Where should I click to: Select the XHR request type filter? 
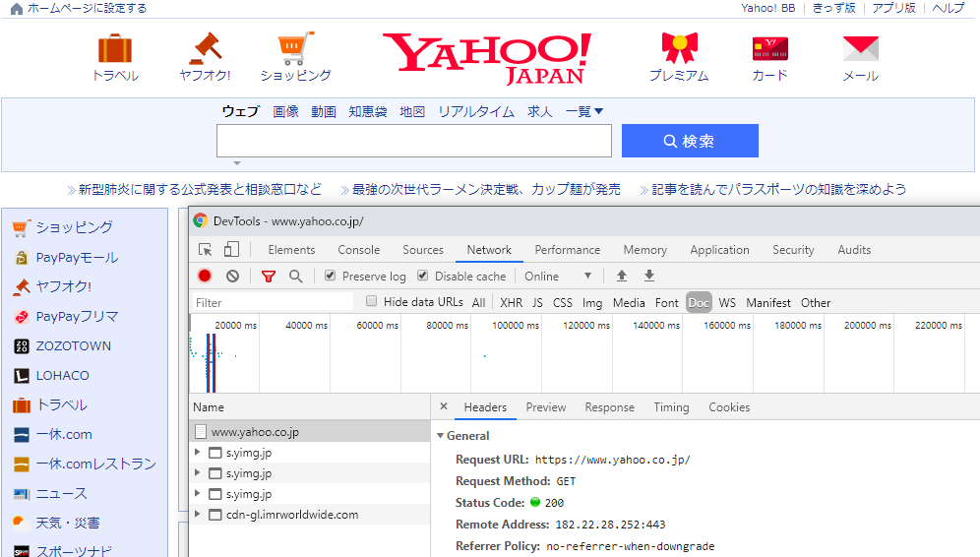pos(511,303)
